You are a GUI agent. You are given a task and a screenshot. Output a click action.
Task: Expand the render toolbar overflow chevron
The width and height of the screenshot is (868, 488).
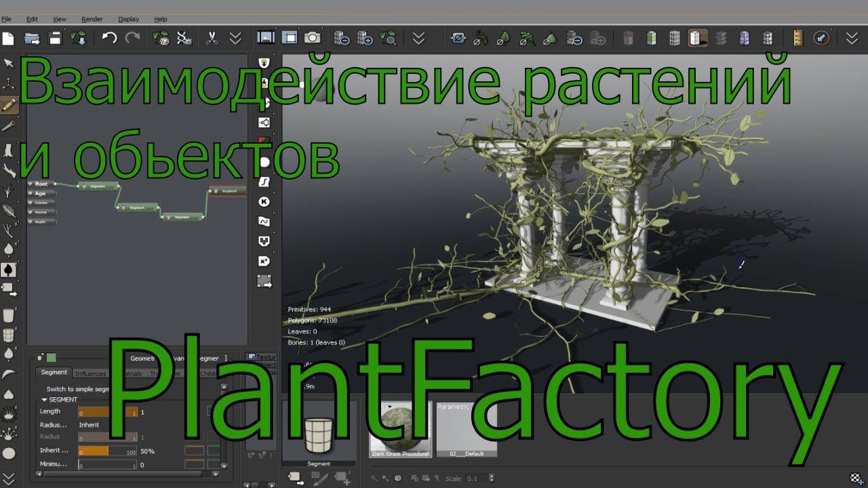419,38
